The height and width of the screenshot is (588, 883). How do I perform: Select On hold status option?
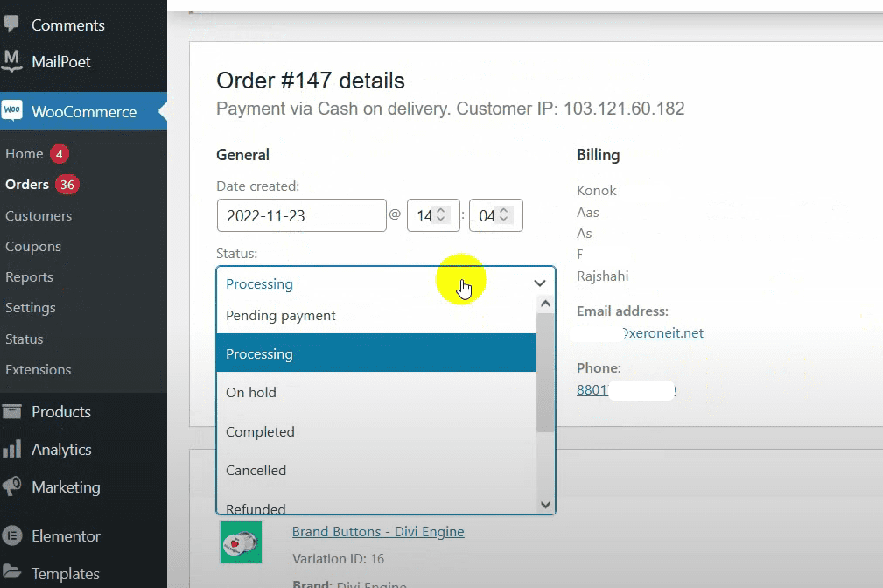[x=251, y=392]
